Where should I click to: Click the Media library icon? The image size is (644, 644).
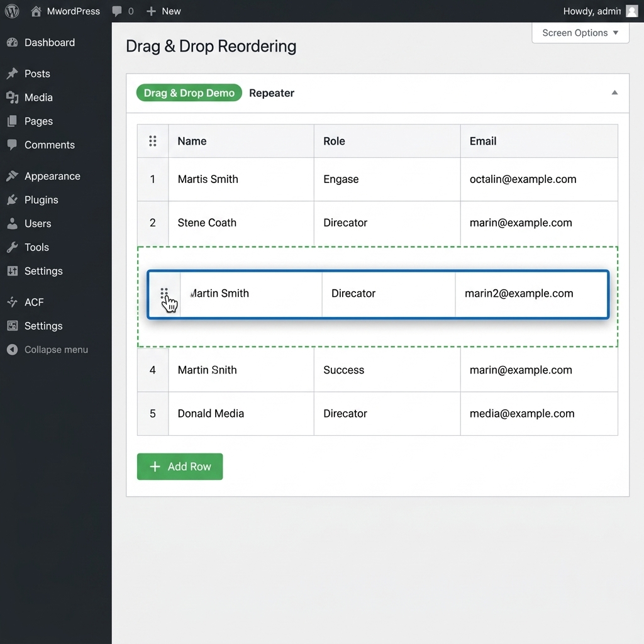pyautogui.click(x=13, y=97)
